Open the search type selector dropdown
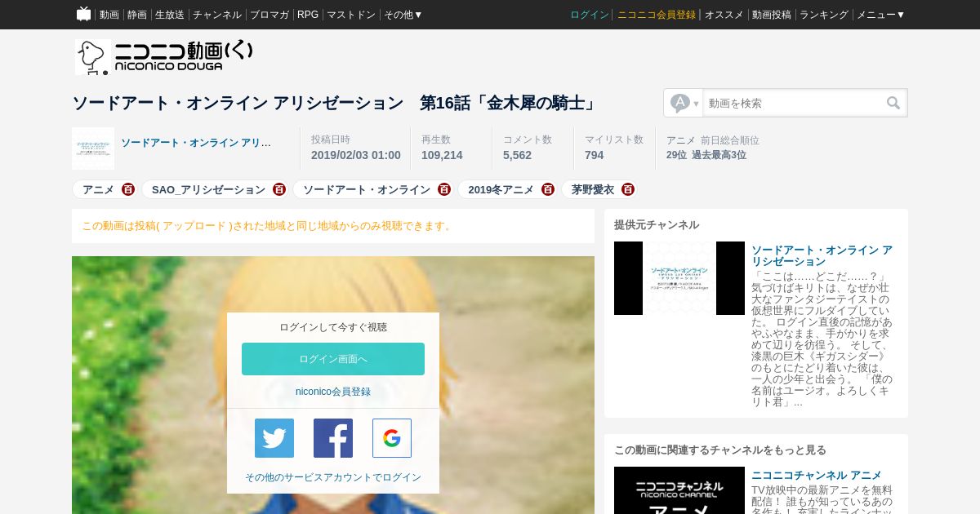Image resolution: width=980 pixels, height=514 pixels. coord(684,103)
